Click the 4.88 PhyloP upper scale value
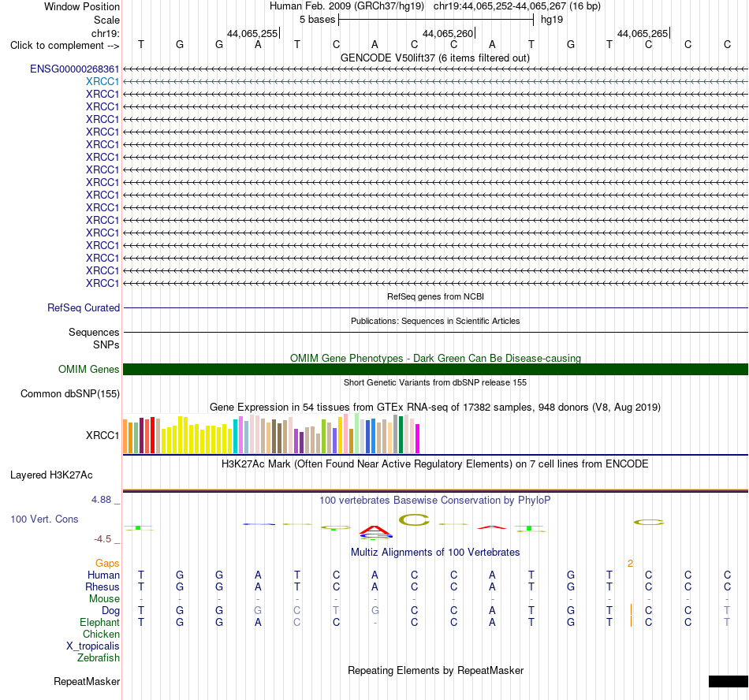Viewport: 749px width, 700px height. 101,500
